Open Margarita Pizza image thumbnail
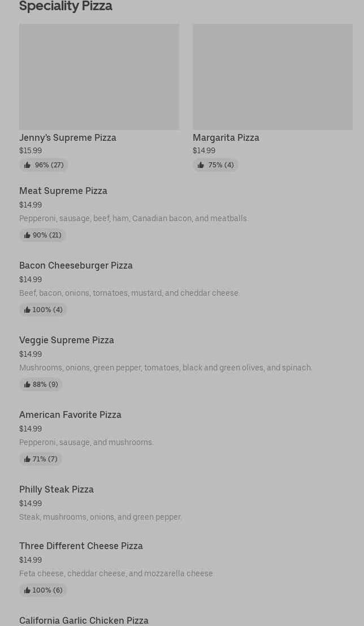 coord(272,77)
